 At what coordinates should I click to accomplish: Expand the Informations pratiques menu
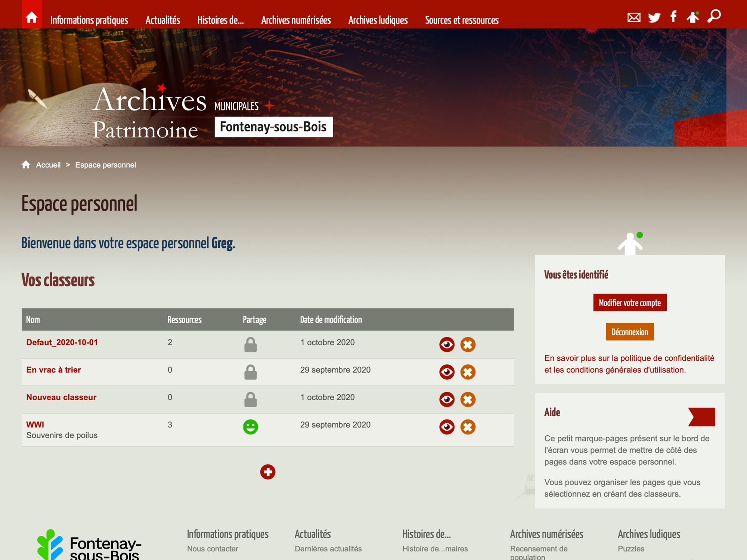pos(89,20)
